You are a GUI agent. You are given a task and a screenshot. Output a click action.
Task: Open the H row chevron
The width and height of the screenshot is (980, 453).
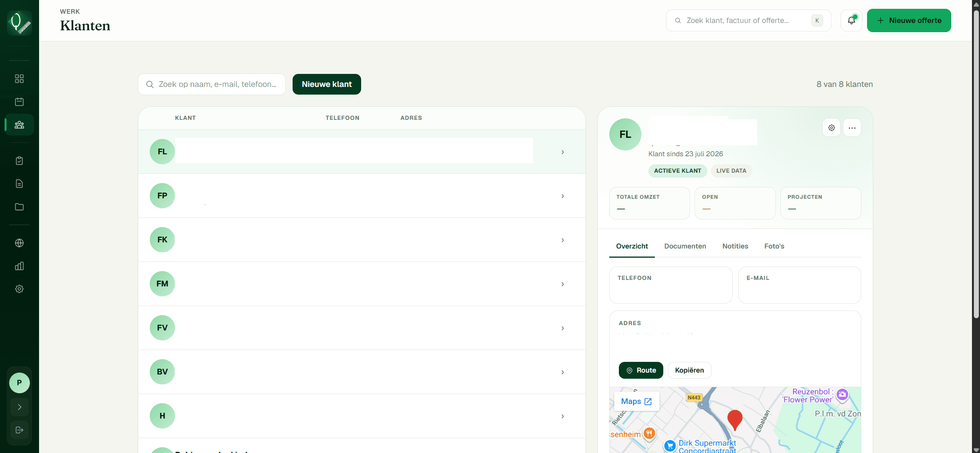563,416
